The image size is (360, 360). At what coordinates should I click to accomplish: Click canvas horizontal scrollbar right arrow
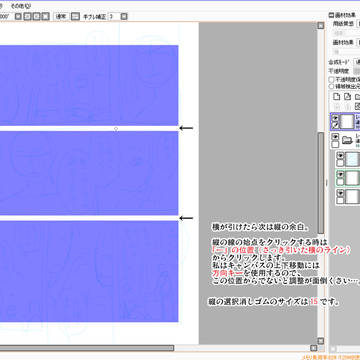pyautogui.click(x=314, y=348)
